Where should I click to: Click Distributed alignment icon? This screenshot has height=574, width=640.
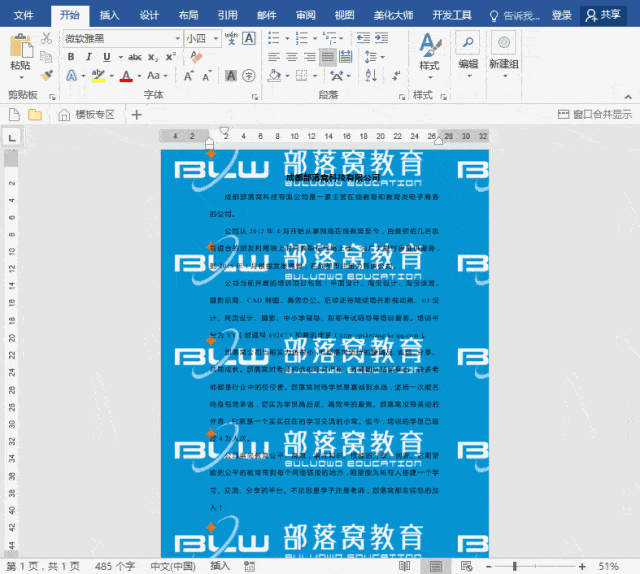click(346, 57)
